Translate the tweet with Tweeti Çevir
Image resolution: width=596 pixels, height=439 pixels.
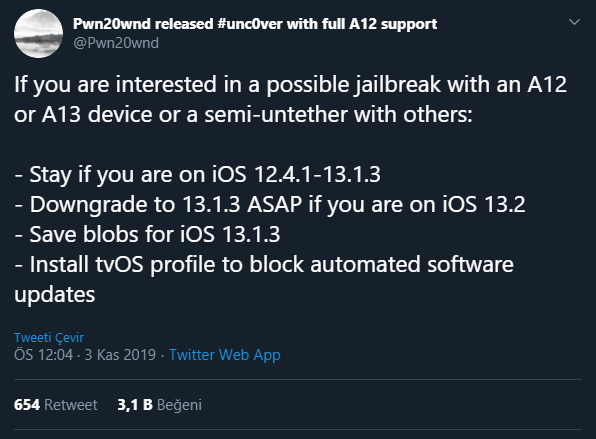coord(49,337)
